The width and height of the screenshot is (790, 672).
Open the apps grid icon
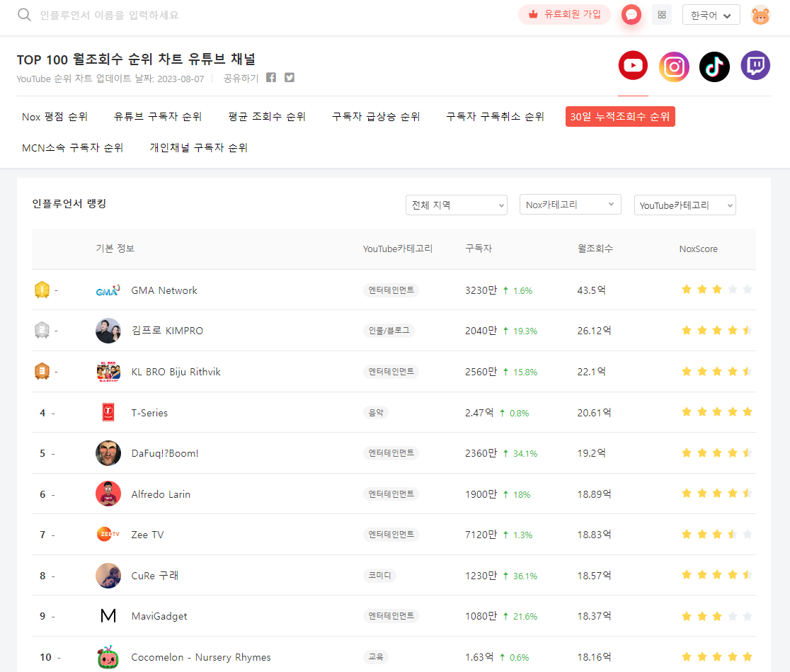pyautogui.click(x=662, y=15)
